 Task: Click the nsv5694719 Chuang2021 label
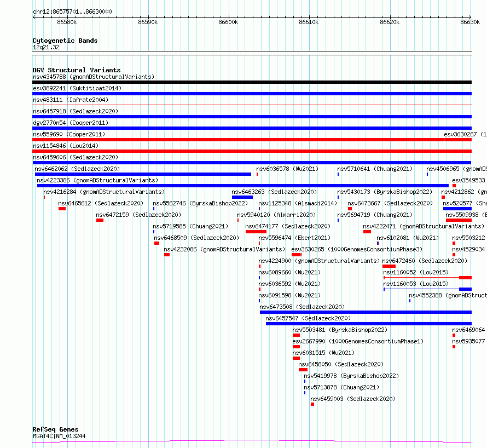point(375,215)
